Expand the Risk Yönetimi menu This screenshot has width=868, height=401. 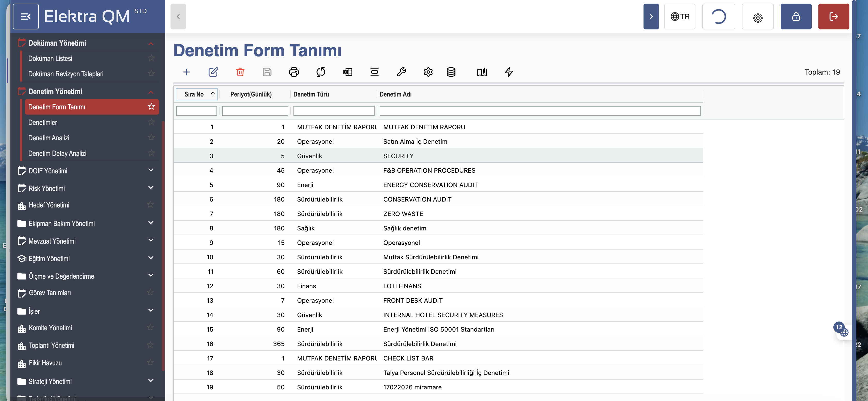coord(151,188)
